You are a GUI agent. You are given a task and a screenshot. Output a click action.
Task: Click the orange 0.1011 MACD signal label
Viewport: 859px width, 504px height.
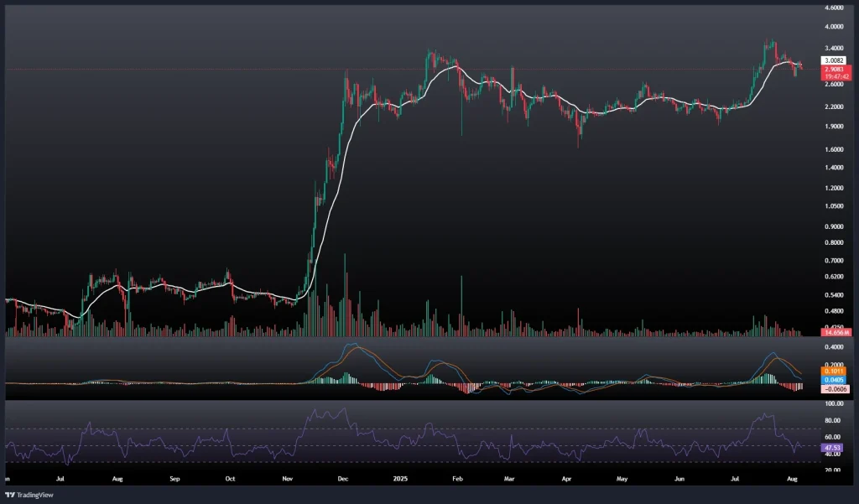click(x=835, y=371)
